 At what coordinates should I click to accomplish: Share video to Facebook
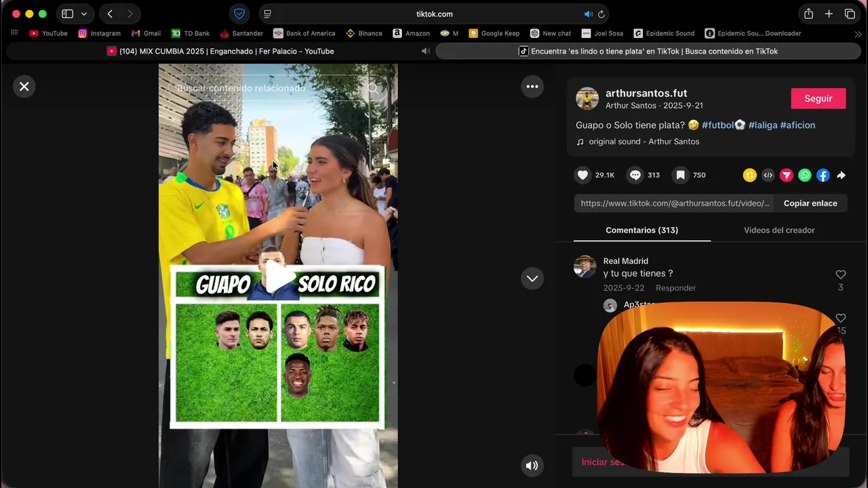[x=823, y=176]
